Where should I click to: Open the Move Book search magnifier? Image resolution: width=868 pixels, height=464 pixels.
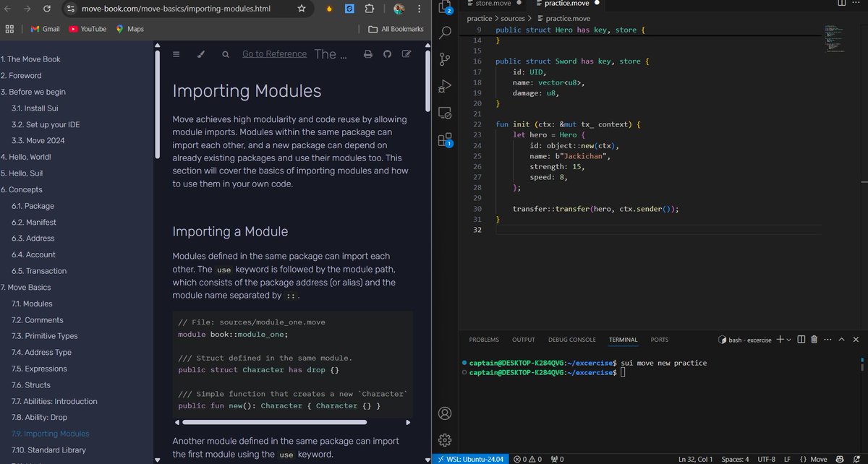226,54
